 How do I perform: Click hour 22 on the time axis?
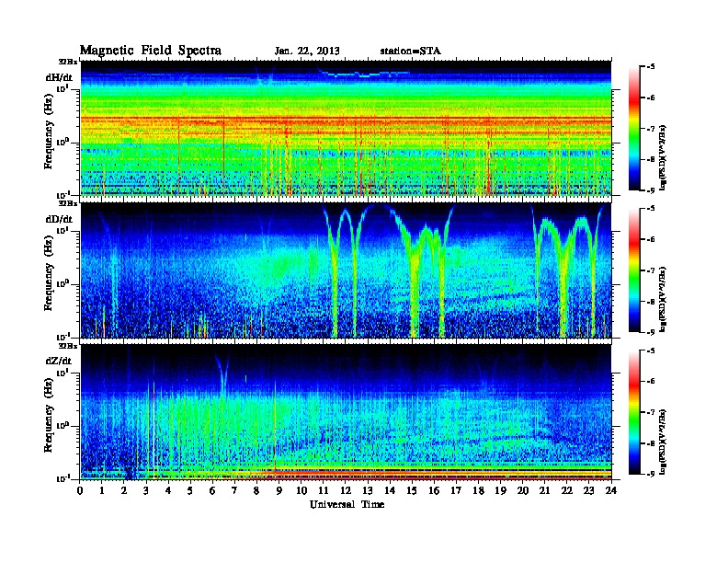click(x=567, y=490)
